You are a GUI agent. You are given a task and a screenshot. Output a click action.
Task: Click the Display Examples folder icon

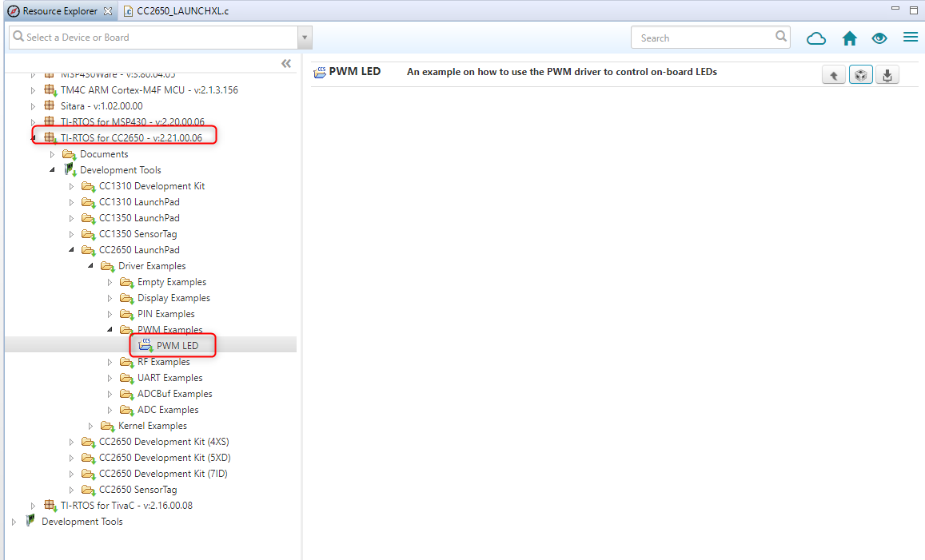click(127, 298)
